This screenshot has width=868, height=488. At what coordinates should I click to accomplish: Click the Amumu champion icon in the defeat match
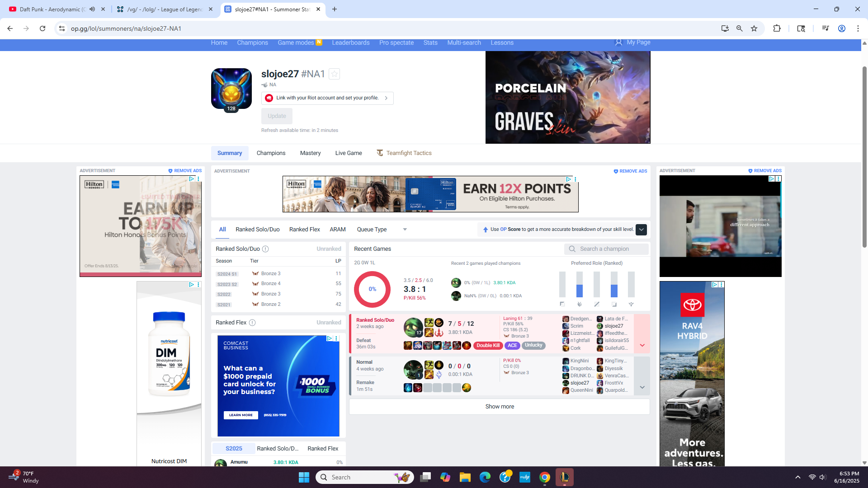413,328
